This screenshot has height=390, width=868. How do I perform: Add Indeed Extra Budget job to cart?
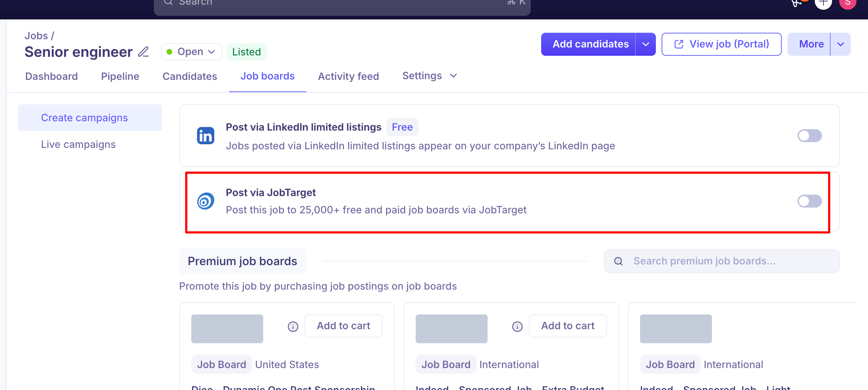(568, 326)
